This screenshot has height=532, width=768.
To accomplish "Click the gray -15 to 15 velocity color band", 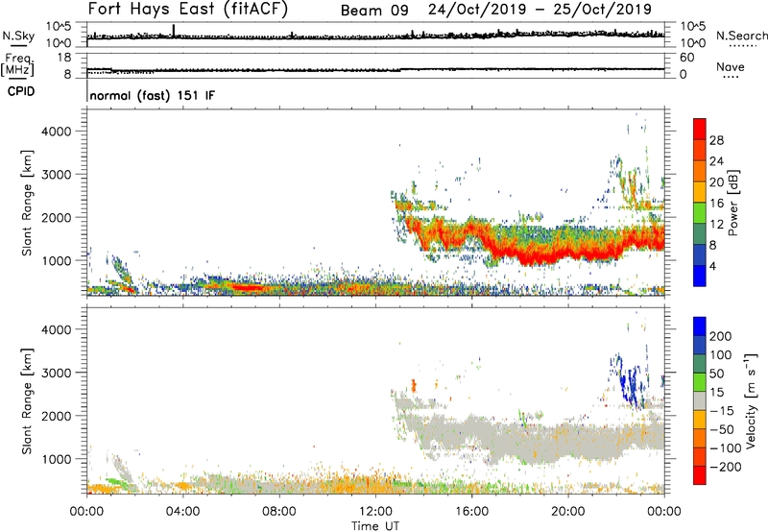I will click(700, 400).
